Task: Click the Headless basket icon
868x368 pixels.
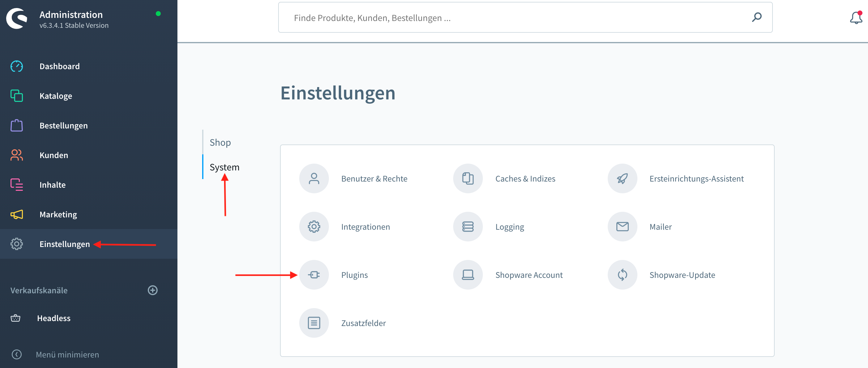Action: pyautogui.click(x=15, y=318)
